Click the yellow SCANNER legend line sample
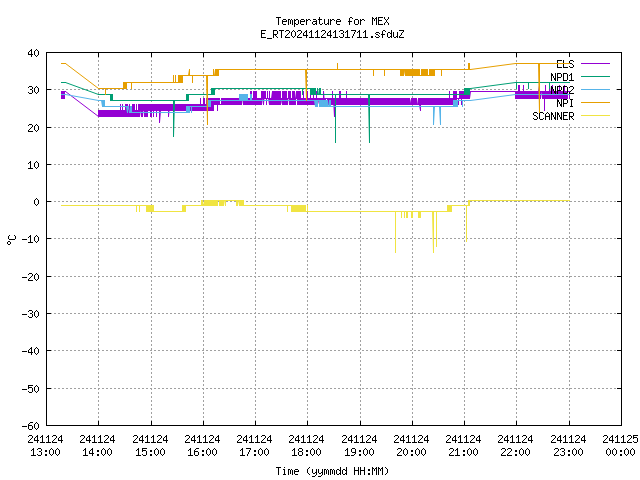 click(595, 116)
